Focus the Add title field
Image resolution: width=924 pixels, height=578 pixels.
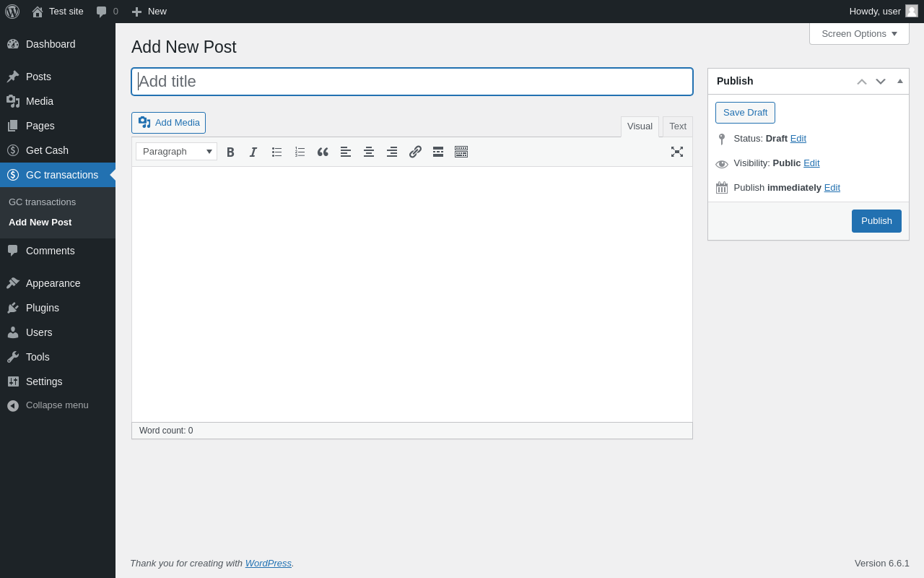tap(412, 82)
